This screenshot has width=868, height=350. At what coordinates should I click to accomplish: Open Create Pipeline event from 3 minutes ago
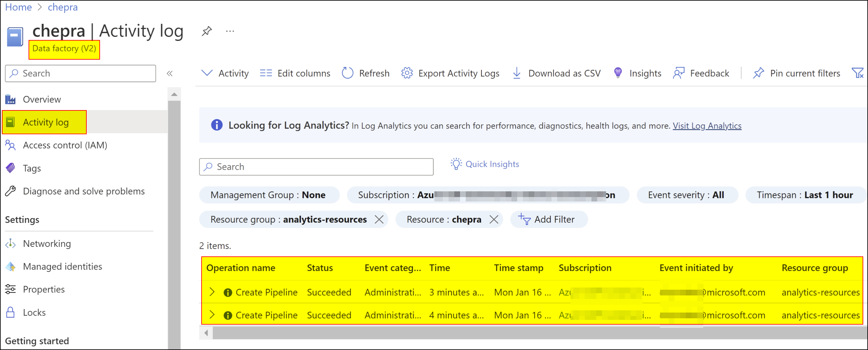(266, 292)
